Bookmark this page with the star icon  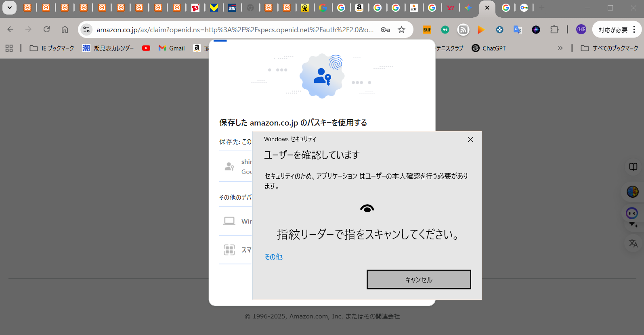401,29
